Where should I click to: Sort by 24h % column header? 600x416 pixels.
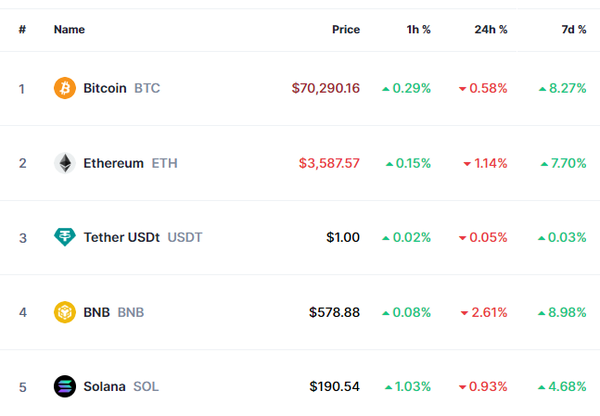click(x=490, y=30)
